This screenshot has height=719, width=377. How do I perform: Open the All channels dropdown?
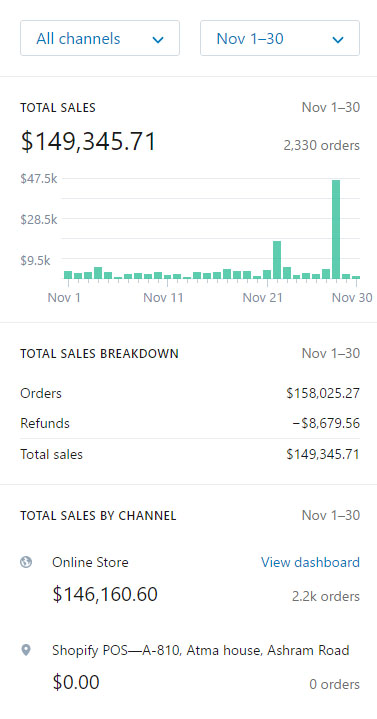[100, 38]
